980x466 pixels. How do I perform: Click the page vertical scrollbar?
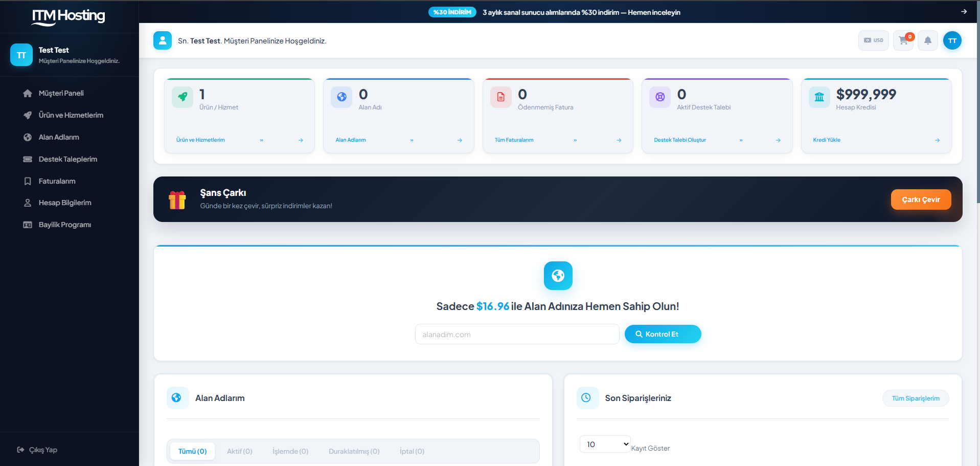click(977, 102)
